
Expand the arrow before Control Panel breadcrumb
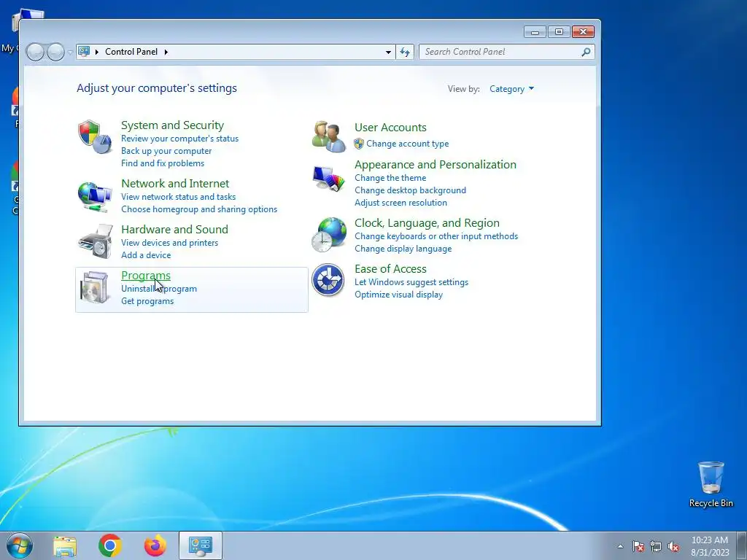tap(97, 52)
